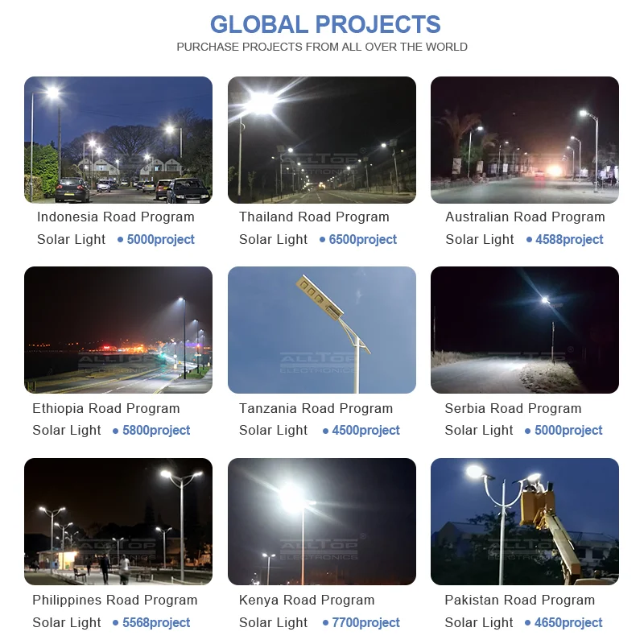Click the 7700project label under Kenya
The height and width of the screenshot is (644, 644).
[x=365, y=622]
